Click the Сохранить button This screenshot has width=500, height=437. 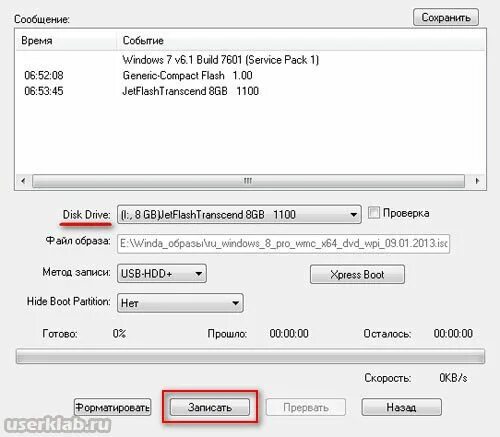pyautogui.click(x=446, y=17)
